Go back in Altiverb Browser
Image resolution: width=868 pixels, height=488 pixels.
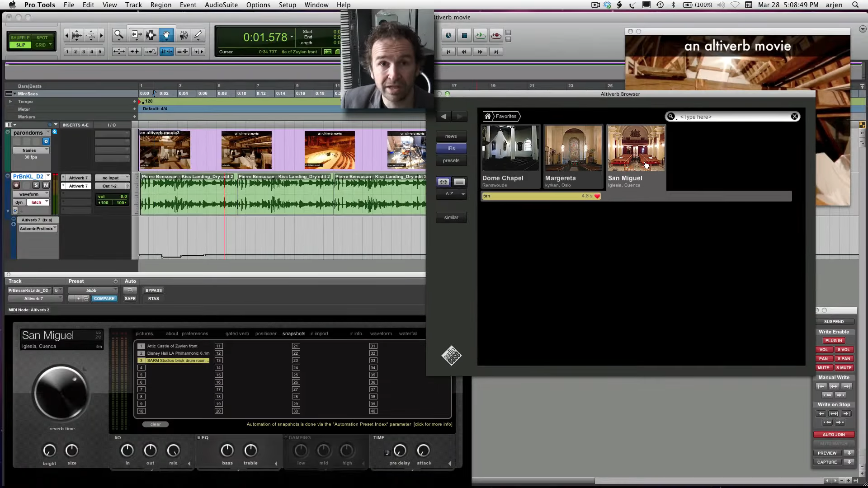443,117
